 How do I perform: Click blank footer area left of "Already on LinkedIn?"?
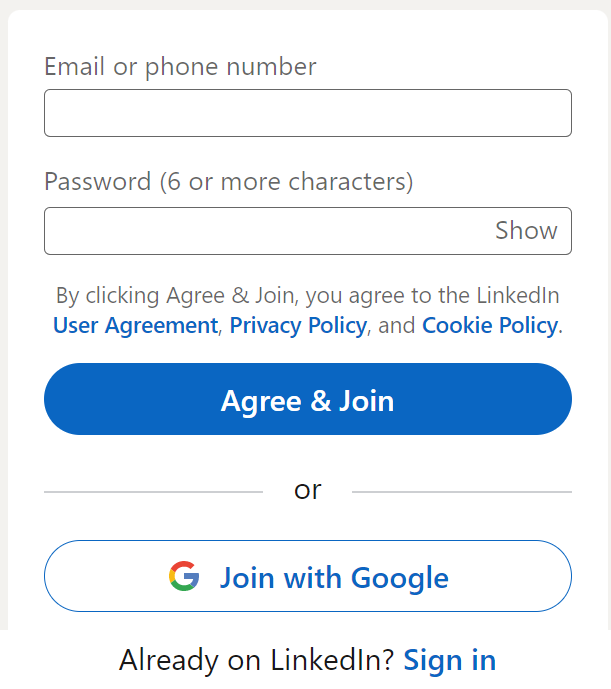click(60, 660)
